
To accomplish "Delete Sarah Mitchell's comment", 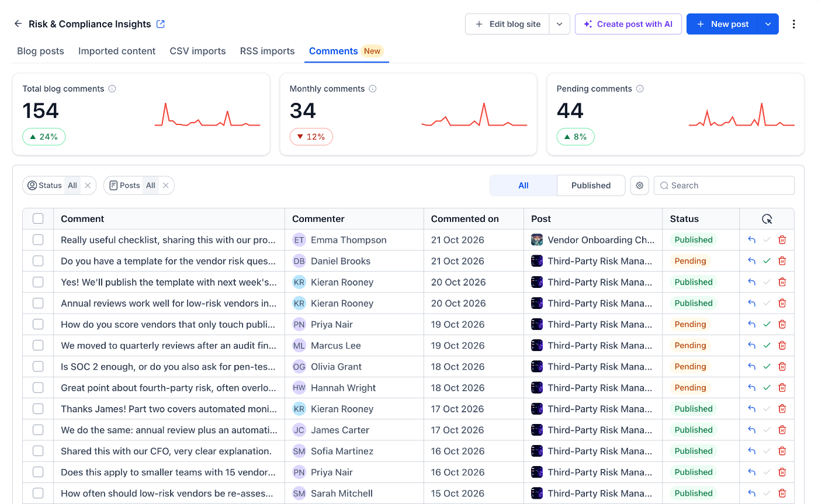I will (x=782, y=493).
